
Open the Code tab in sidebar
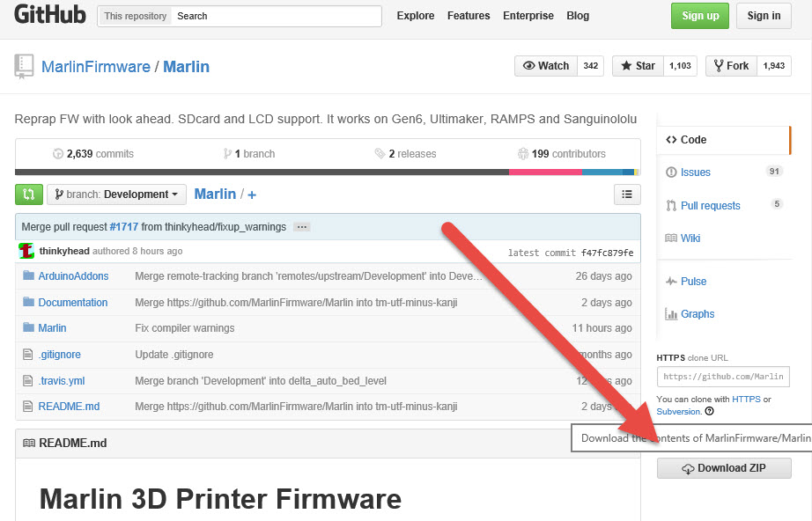point(724,140)
